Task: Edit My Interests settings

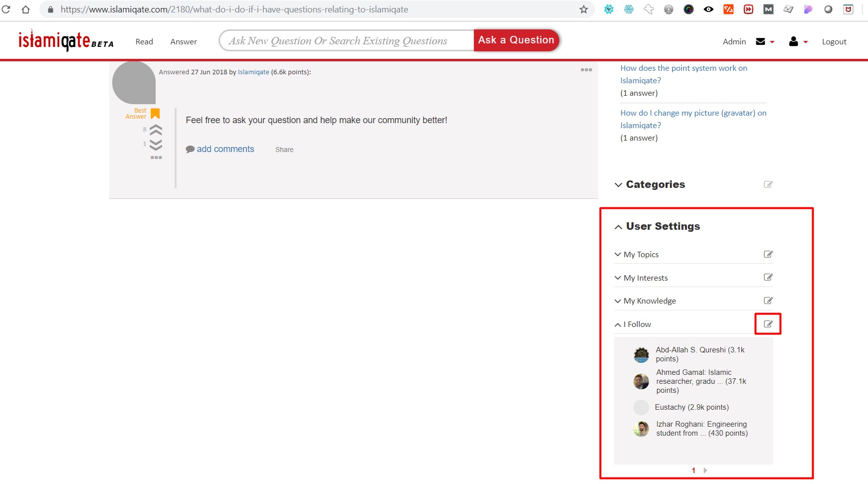Action: [x=768, y=277]
